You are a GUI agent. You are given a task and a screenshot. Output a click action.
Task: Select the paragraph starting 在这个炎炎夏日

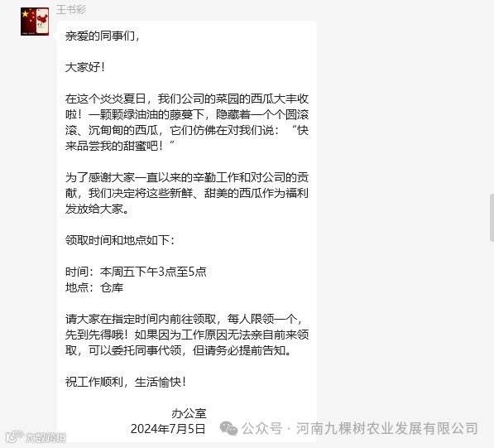click(x=187, y=123)
